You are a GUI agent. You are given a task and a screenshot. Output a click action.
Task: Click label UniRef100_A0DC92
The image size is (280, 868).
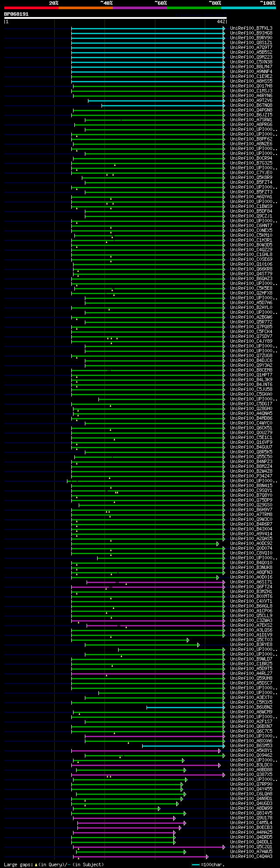pyautogui.click(x=251, y=544)
